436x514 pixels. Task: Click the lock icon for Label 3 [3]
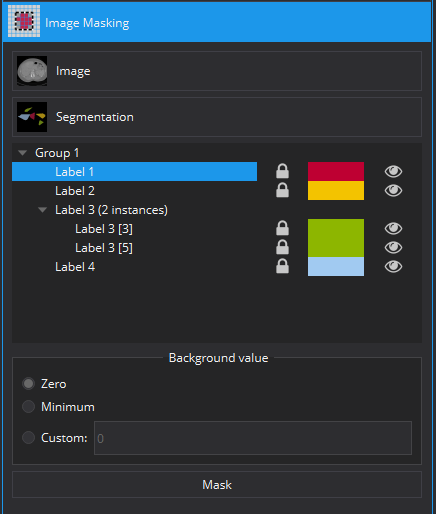282,228
